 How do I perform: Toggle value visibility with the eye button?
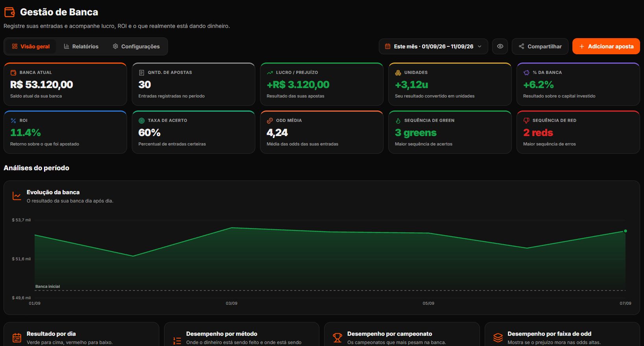click(x=500, y=46)
